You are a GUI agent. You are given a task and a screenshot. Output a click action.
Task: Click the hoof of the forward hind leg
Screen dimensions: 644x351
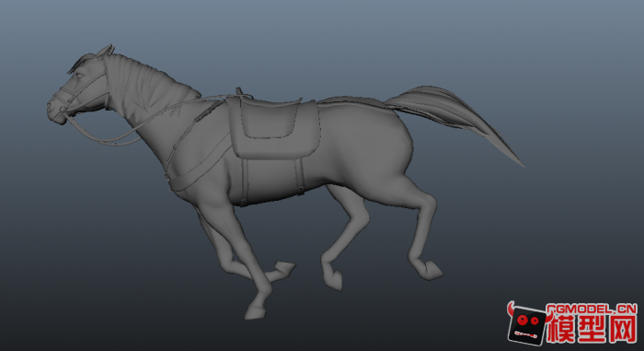point(335,281)
